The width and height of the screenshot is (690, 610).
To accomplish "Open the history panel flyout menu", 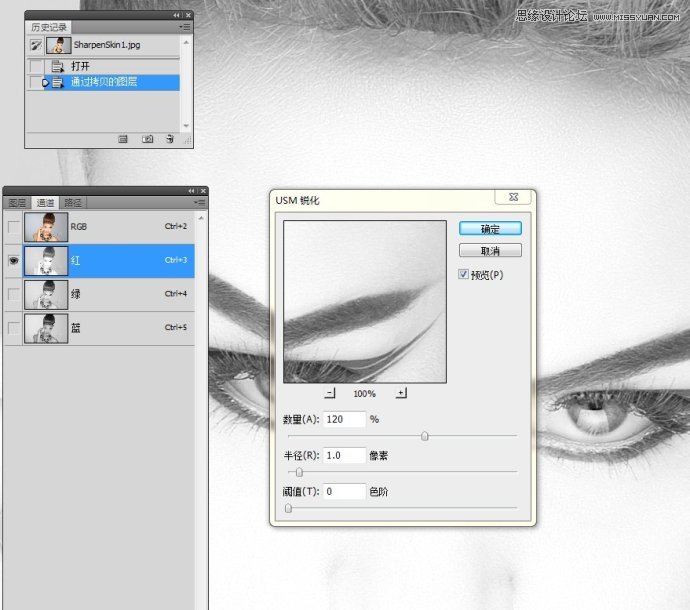I will 185,27.
